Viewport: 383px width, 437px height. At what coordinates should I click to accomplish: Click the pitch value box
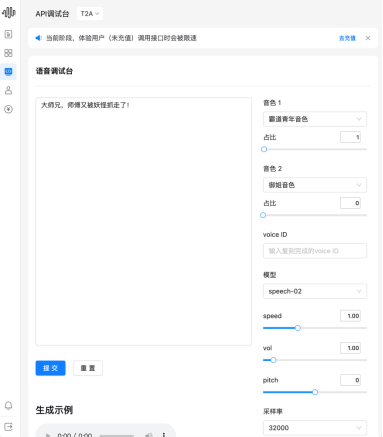(350, 380)
